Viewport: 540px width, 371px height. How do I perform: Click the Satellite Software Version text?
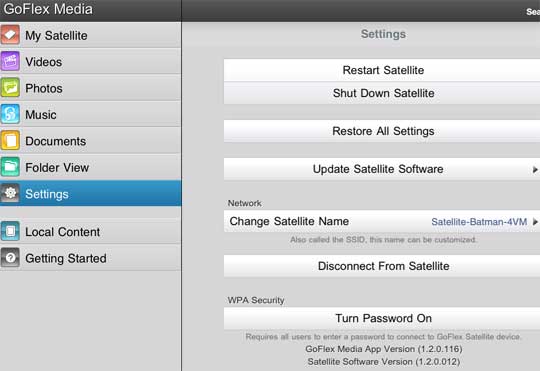[x=384, y=362]
